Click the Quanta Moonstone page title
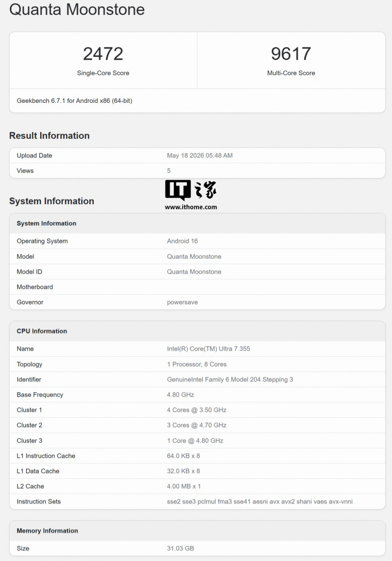The width and height of the screenshot is (392, 561). [x=77, y=9]
